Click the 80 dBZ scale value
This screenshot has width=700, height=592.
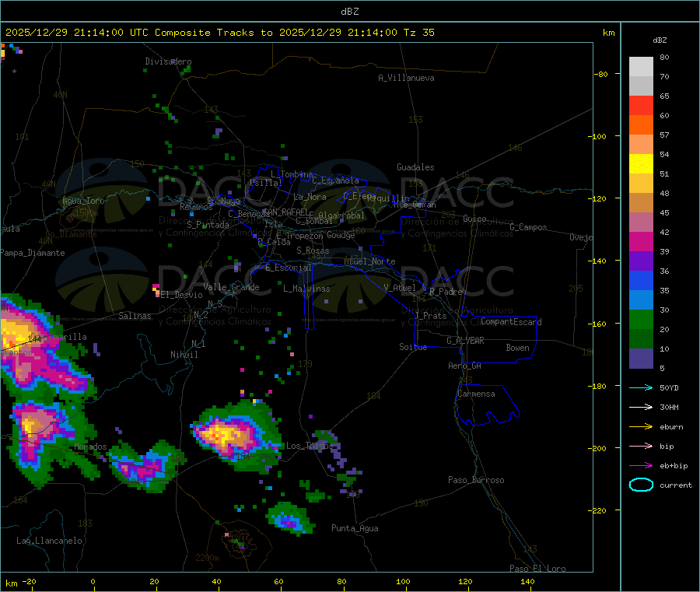(x=664, y=57)
